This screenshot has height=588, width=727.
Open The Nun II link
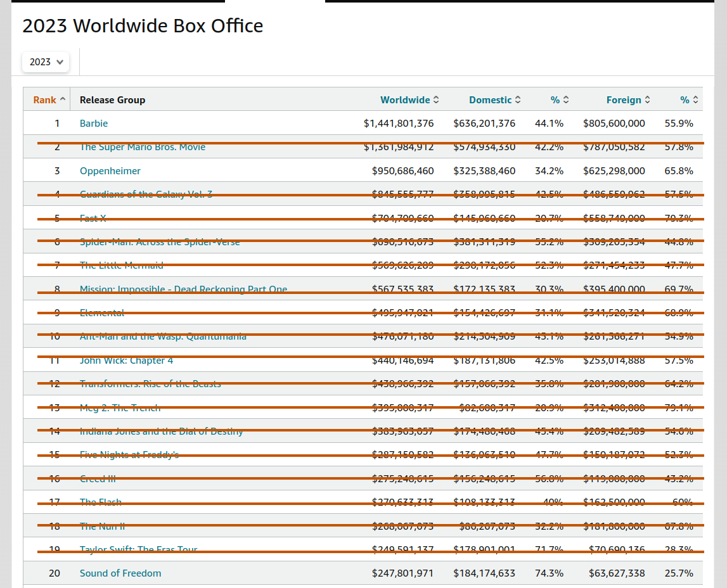coord(102,527)
